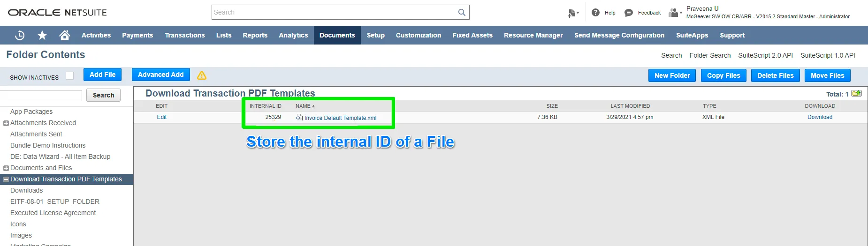
Task: Open the Activities menu
Action: tap(96, 35)
